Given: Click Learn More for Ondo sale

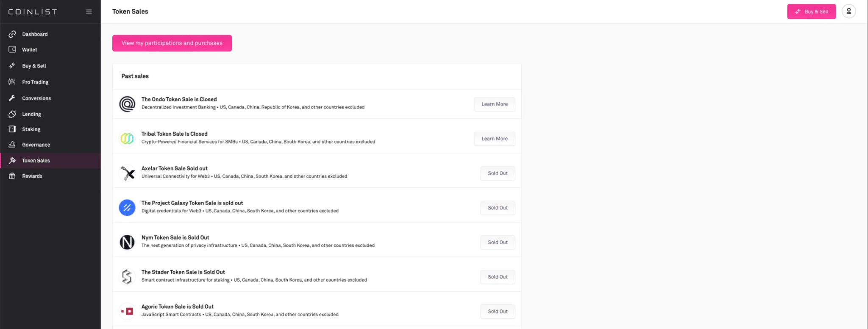Looking at the screenshot, I should click(x=494, y=104).
